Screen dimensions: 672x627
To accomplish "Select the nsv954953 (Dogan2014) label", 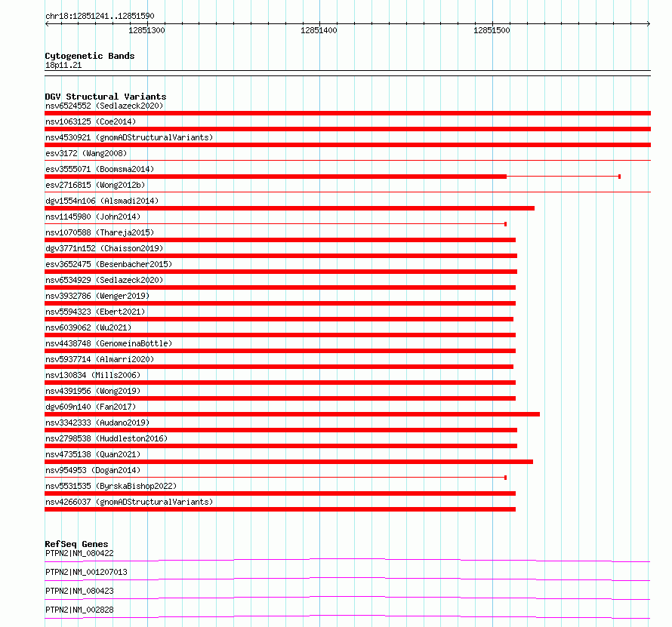I will click(x=93, y=470).
